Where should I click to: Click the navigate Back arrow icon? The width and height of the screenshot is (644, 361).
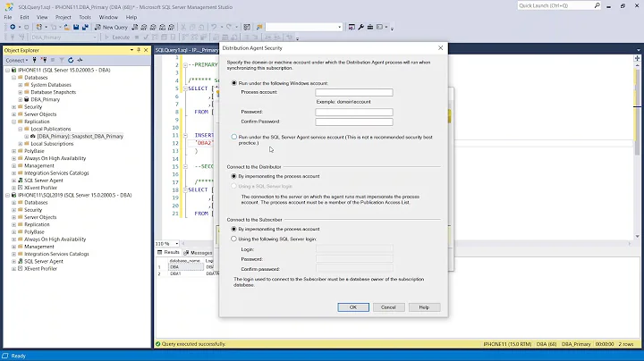click(x=13, y=27)
